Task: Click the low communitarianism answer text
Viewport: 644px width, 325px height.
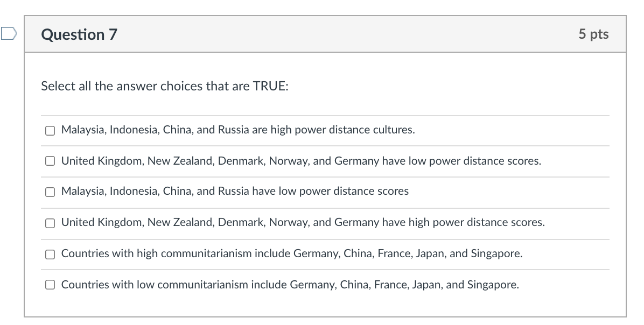Action: pyautogui.click(x=289, y=285)
